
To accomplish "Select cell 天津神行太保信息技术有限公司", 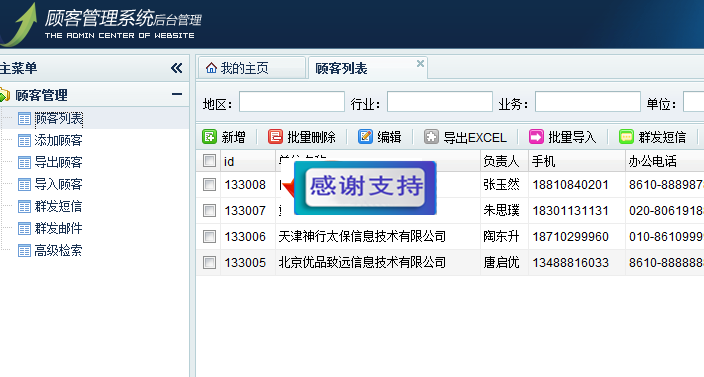I will click(362, 237).
